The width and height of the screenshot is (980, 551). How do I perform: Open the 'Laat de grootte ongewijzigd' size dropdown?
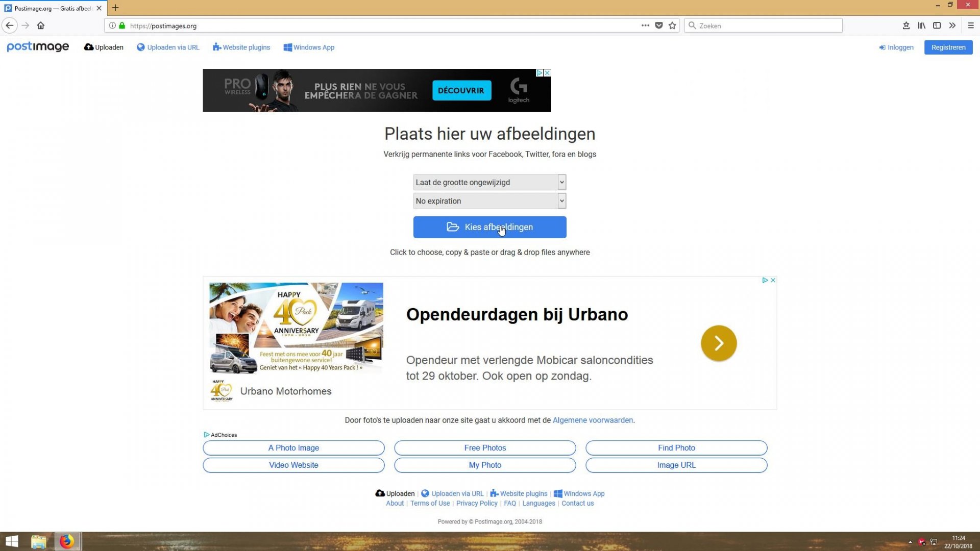[489, 182]
